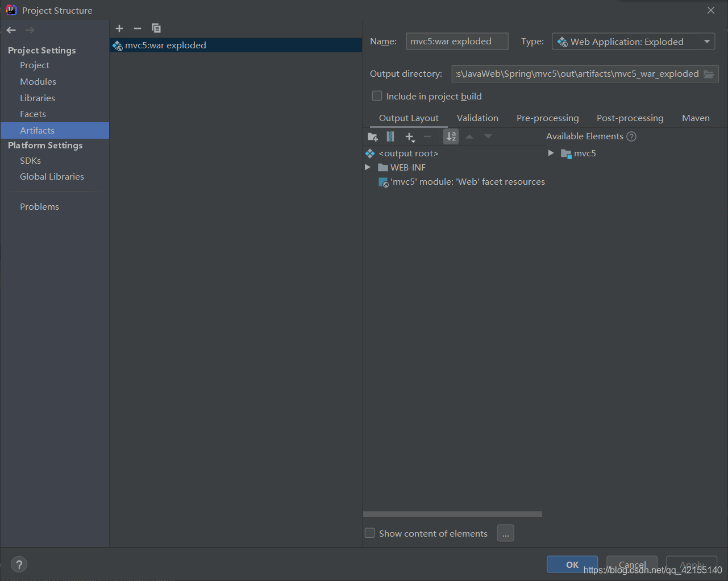The image size is (728, 581).
Task: Switch to the Validation tab
Action: (477, 118)
